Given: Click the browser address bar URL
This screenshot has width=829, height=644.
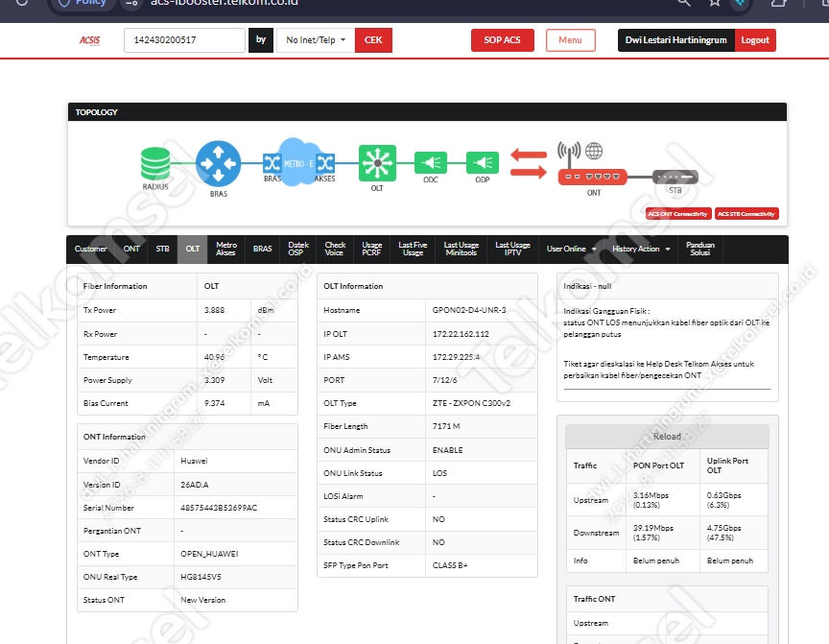Looking at the screenshot, I should [225, 3].
